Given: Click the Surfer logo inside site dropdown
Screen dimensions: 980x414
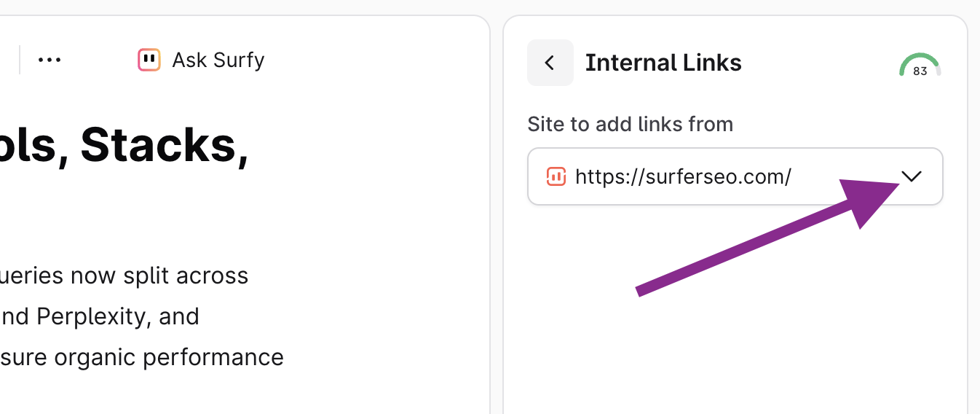Looking at the screenshot, I should (x=556, y=176).
